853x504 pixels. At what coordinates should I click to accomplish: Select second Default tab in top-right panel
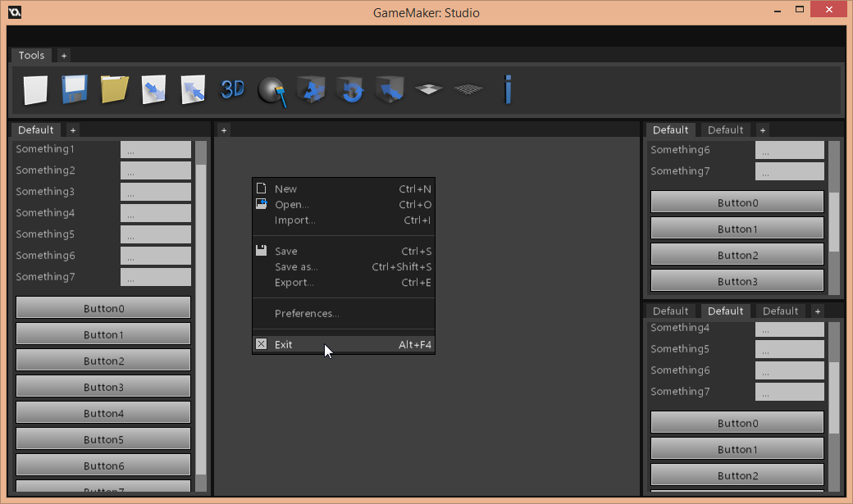tap(725, 130)
